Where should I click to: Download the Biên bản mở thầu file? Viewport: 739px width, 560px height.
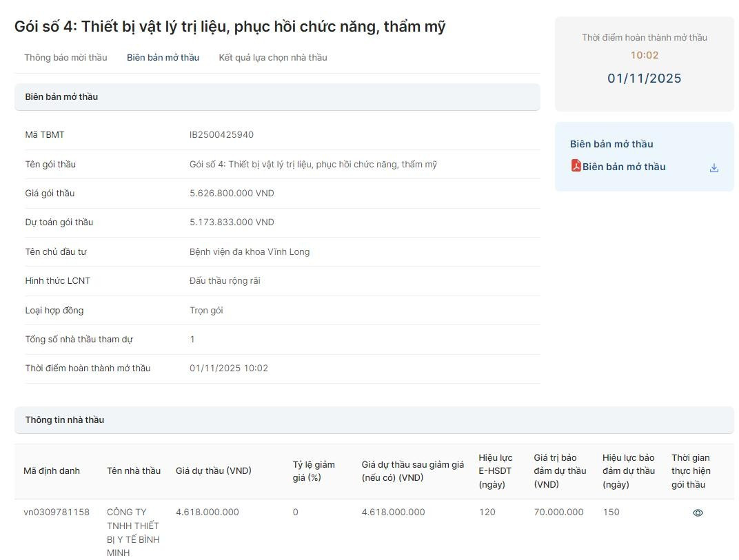pos(713,167)
